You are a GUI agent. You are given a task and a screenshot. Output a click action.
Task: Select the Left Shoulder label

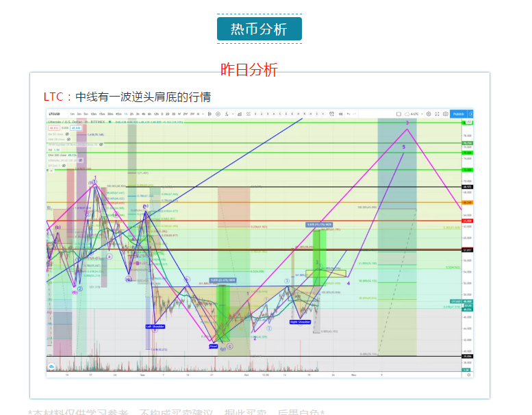(x=155, y=327)
